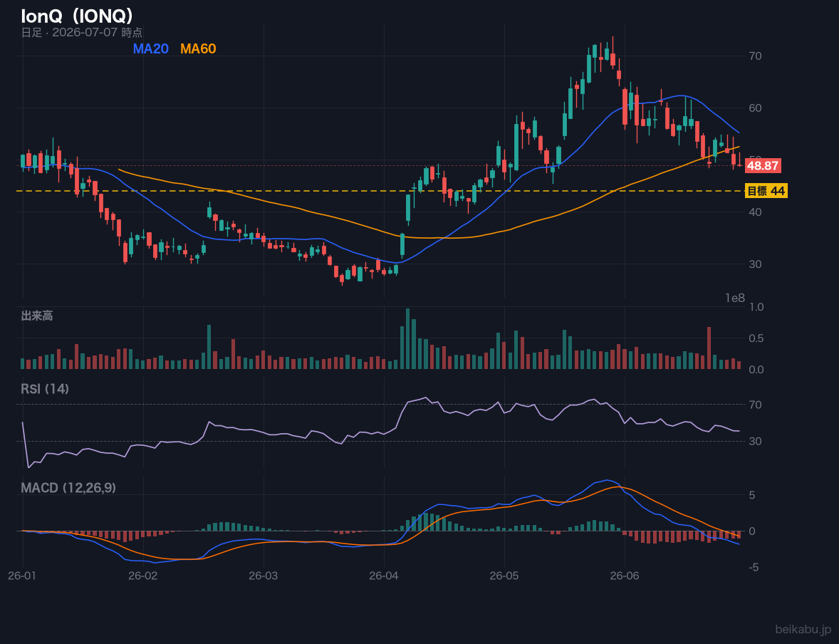Image resolution: width=839 pixels, height=644 pixels.
Task: Click the RSI axis value 70
Action: click(x=756, y=405)
